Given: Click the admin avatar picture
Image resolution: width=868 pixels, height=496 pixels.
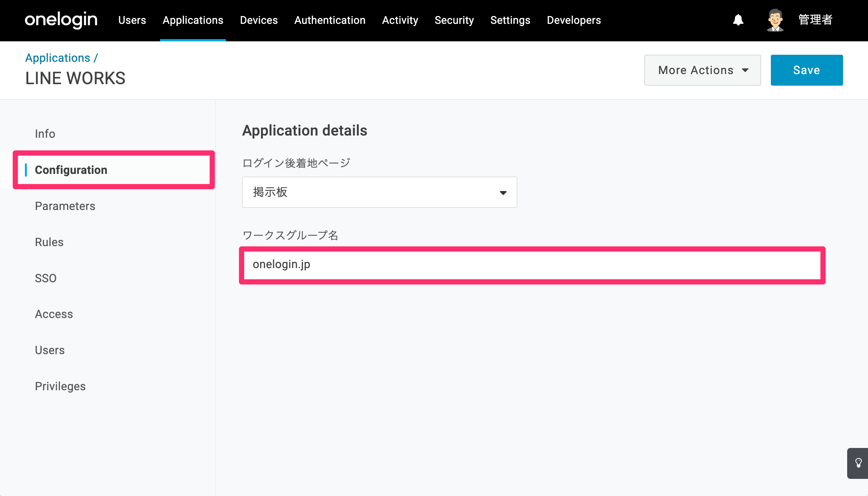Looking at the screenshot, I should tap(775, 20).
